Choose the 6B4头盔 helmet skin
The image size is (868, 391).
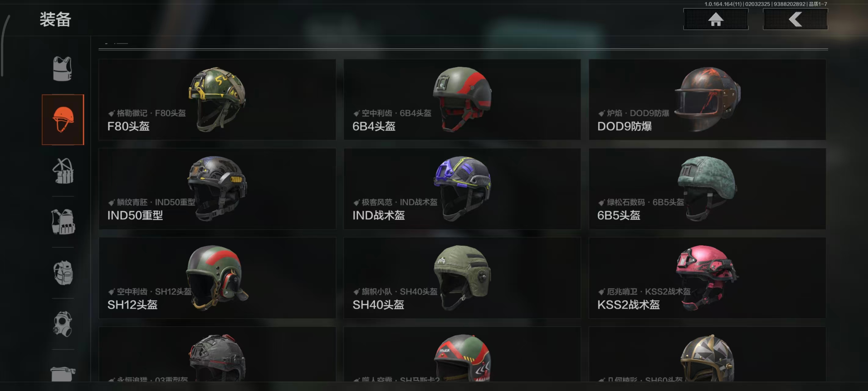coord(462,100)
